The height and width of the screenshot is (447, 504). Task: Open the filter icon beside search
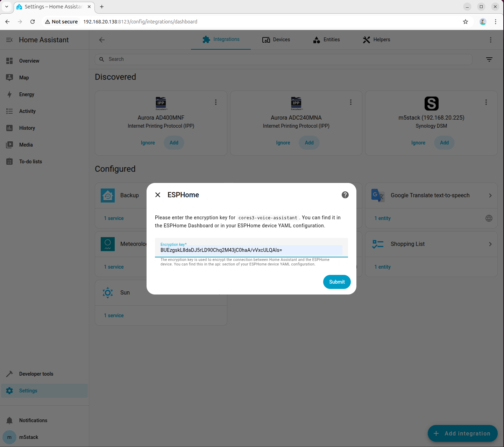[489, 59]
